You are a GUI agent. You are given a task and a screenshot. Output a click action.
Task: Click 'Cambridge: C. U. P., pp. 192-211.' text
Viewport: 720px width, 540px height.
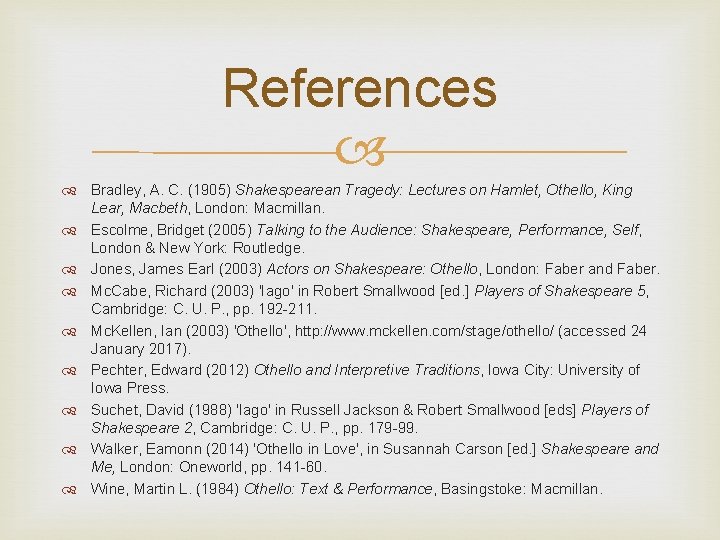[204, 309]
